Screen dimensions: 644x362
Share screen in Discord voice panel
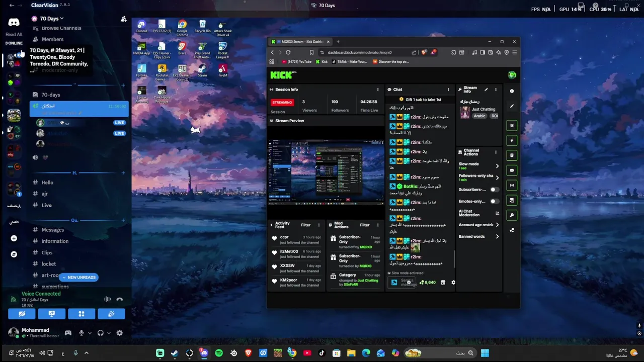(51, 314)
